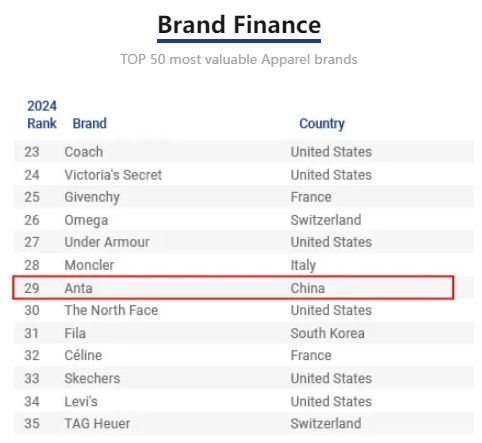The image size is (482, 443).
Task: Click the Country column header
Action: coord(322,124)
